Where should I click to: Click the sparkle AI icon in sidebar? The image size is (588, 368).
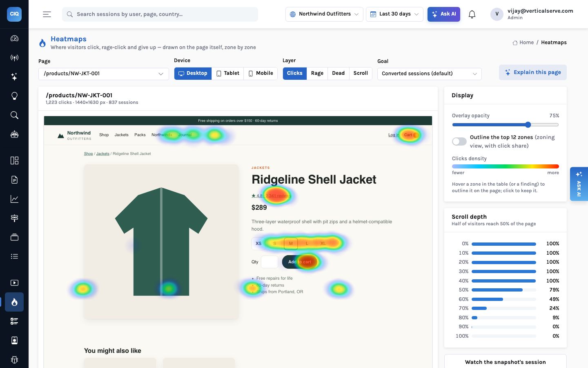[14, 77]
